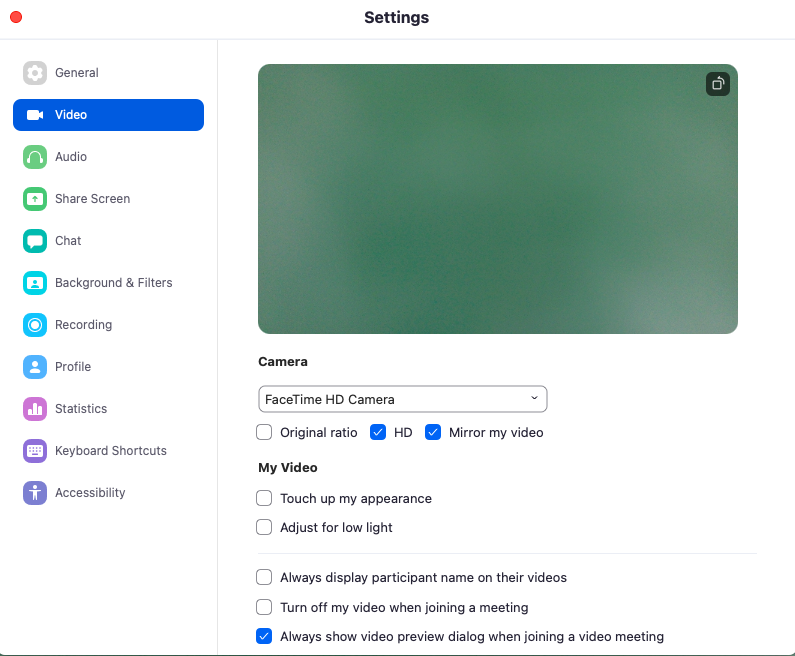Go to Chat settings label
The height and width of the screenshot is (656, 795).
point(68,241)
